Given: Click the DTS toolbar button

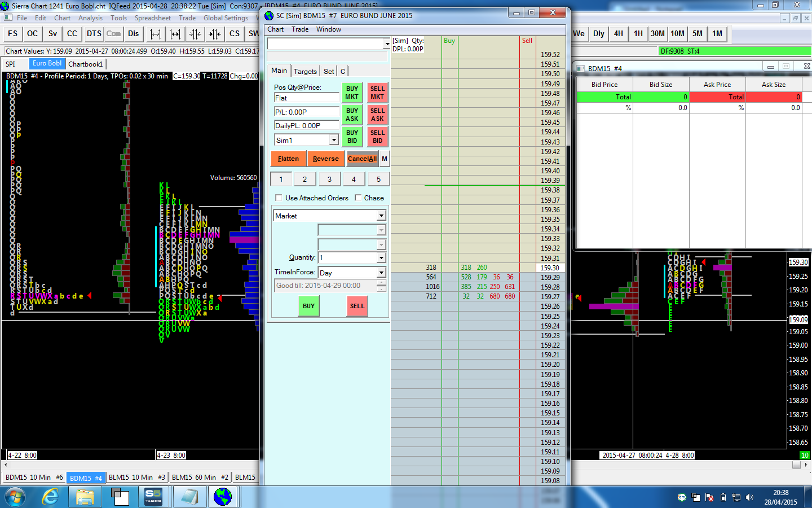Looking at the screenshot, I should pos(94,34).
